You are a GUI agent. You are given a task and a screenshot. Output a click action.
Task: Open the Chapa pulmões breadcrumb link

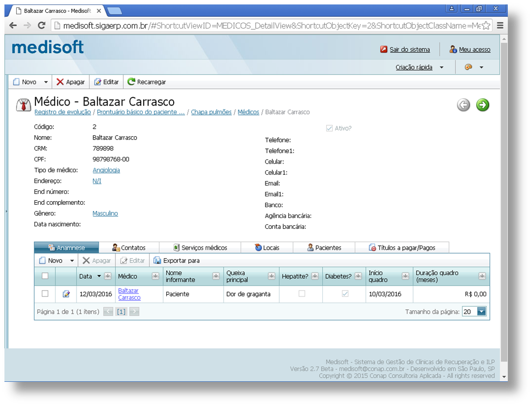click(211, 112)
